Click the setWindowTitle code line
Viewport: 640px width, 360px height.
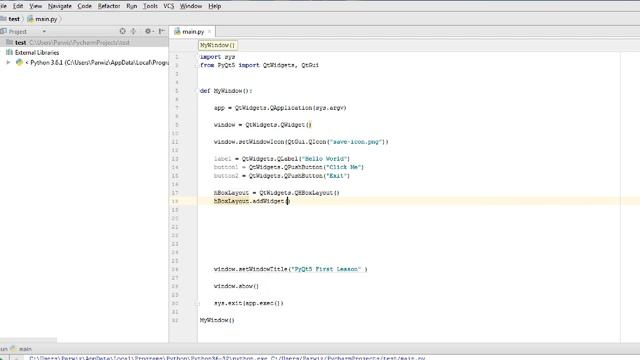(290, 269)
